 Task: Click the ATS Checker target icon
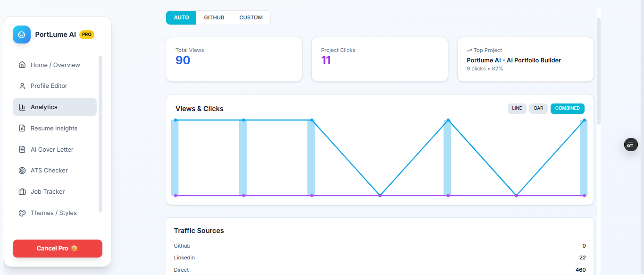pos(22,171)
